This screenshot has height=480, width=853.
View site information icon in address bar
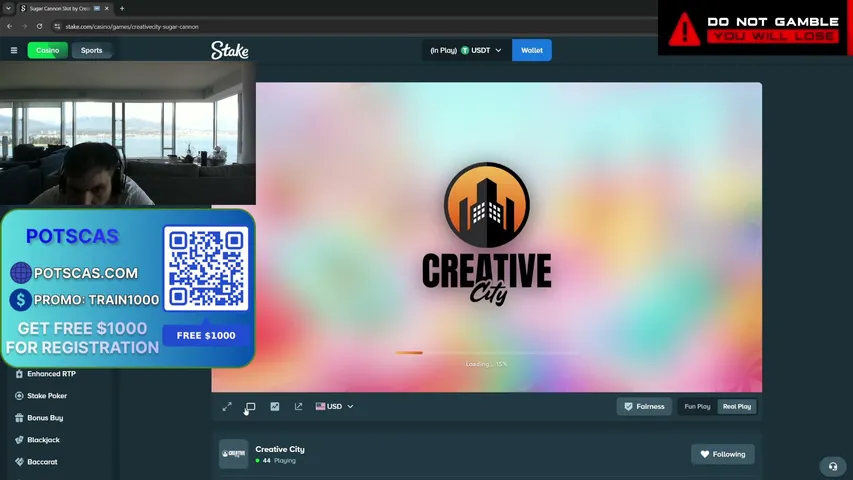click(x=57, y=26)
